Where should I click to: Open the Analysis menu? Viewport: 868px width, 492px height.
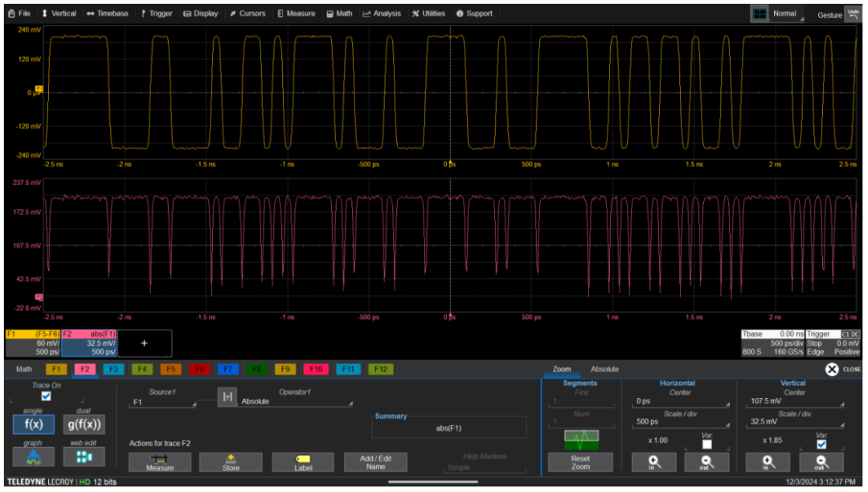click(382, 14)
